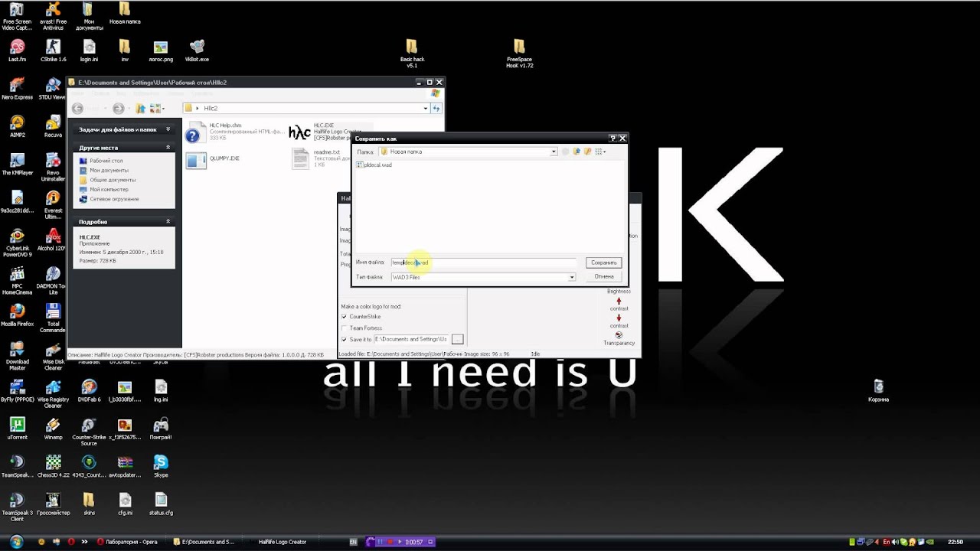This screenshot has height=551, width=980.
Task: Open the Explorer address bar dropdown arrow
Action: coord(426,109)
